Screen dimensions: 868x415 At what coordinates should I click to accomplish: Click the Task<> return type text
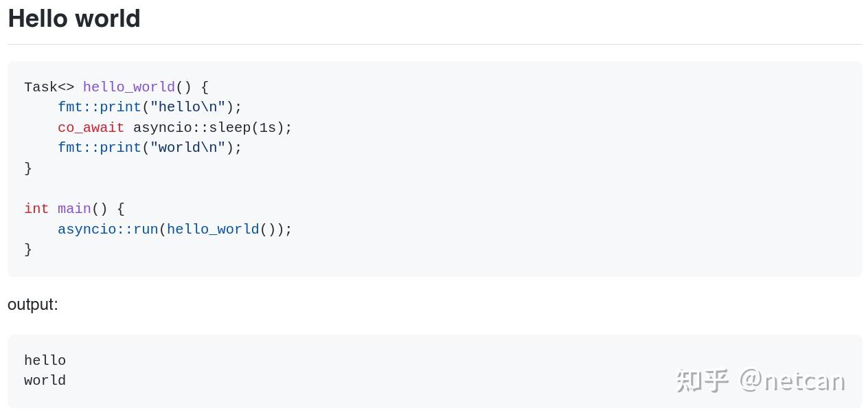coord(49,87)
